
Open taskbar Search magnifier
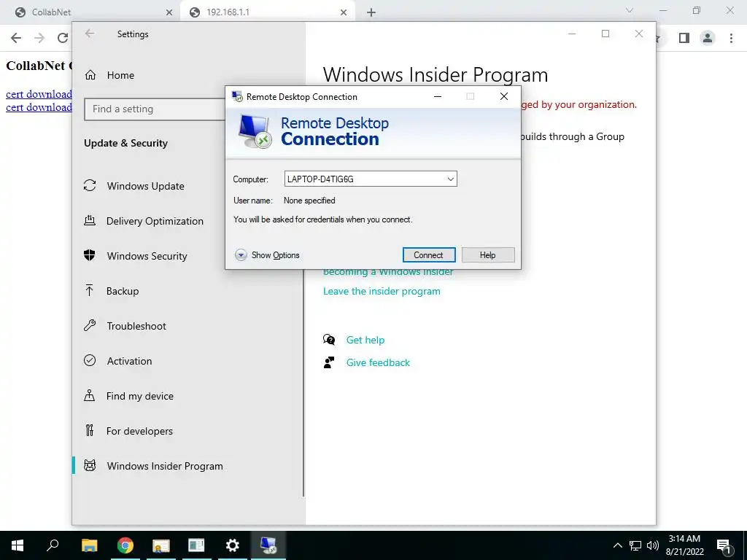53,545
